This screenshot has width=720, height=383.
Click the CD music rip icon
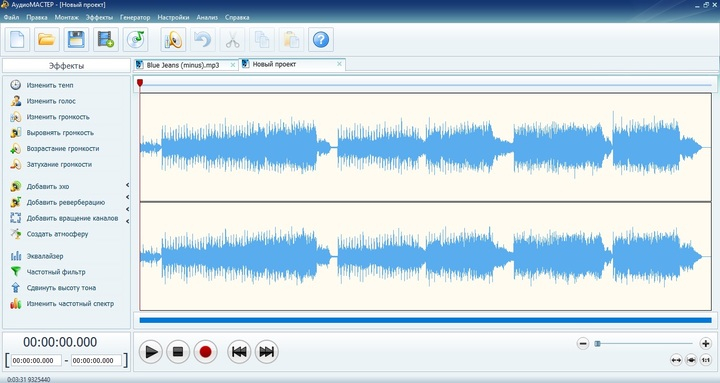tap(135, 39)
